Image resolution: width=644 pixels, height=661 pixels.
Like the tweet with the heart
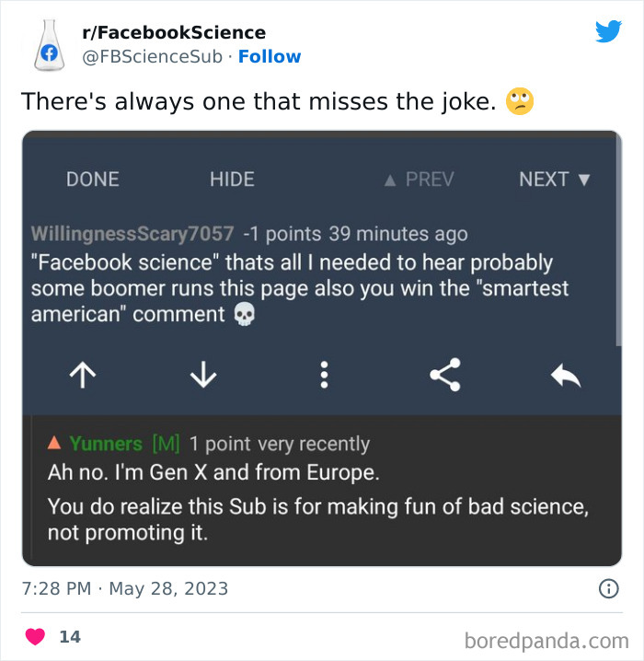click(35, 636)
